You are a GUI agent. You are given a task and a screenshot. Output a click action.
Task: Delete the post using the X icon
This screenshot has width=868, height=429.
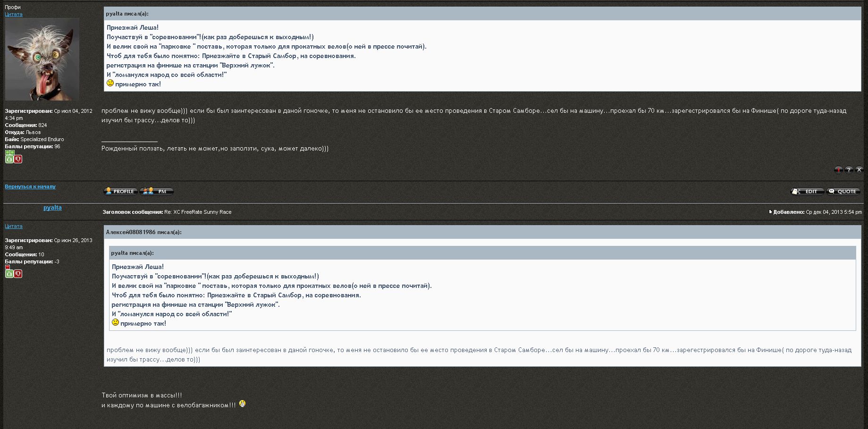click(x=859, y=170)
